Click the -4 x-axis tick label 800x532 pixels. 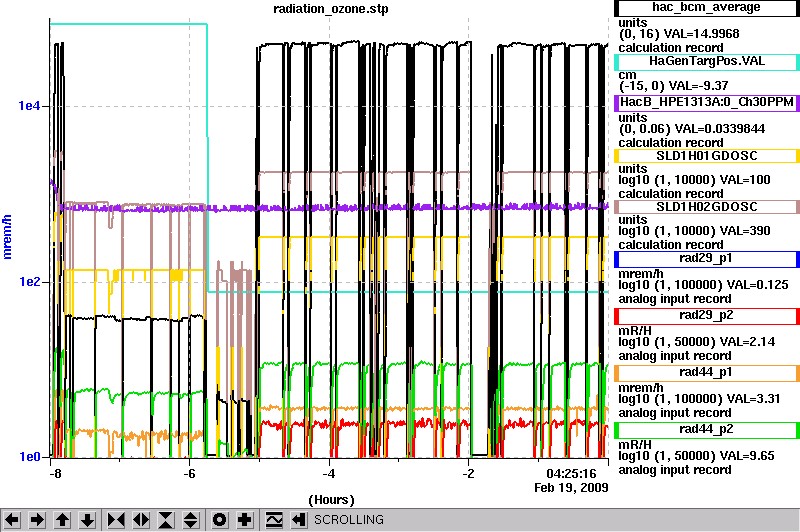[x=329, y=474]
